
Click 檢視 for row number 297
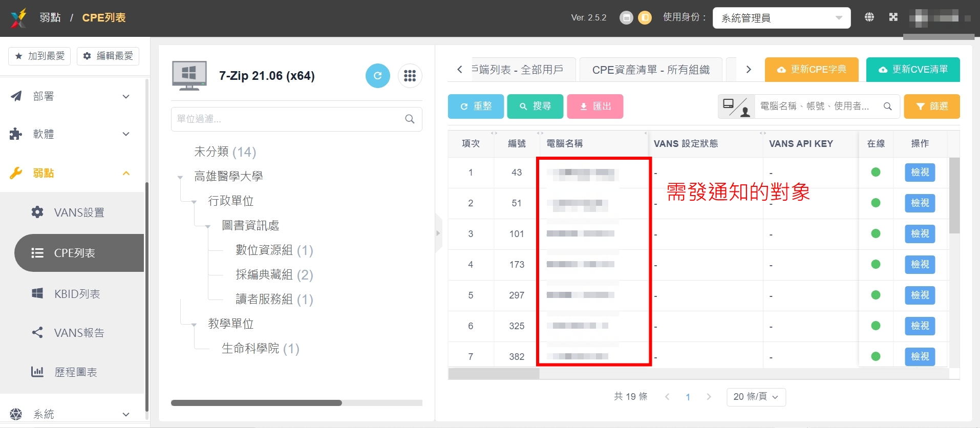click(920, 295)
